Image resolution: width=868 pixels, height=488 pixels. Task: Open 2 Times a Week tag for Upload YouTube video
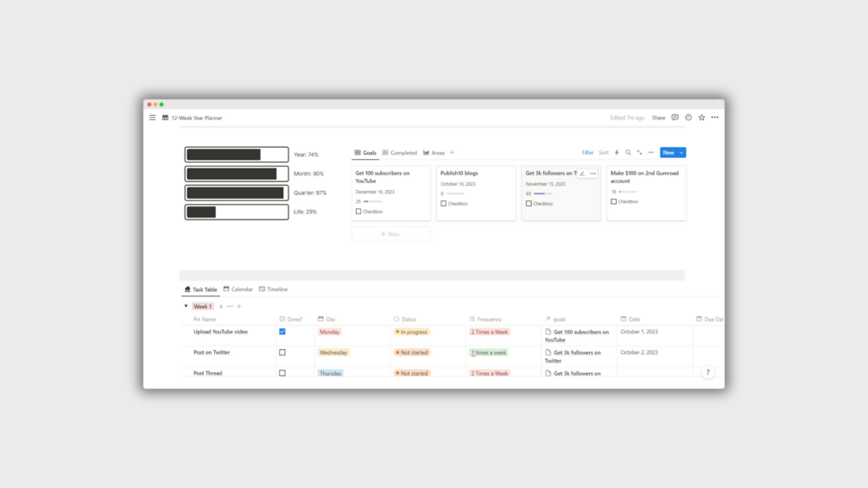pos(490,332)
